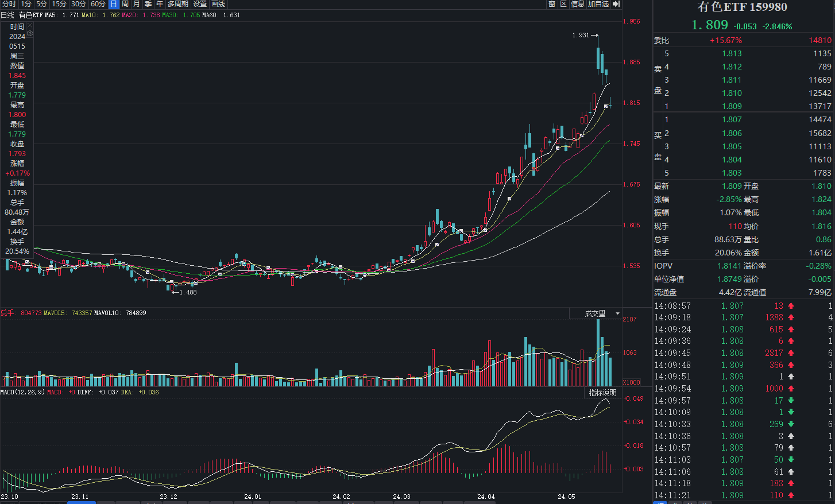Image resolution: width=835 pixels, height=504 pixels.
Task: Click the 窗 window button
Action: click(x=552, y=4)
